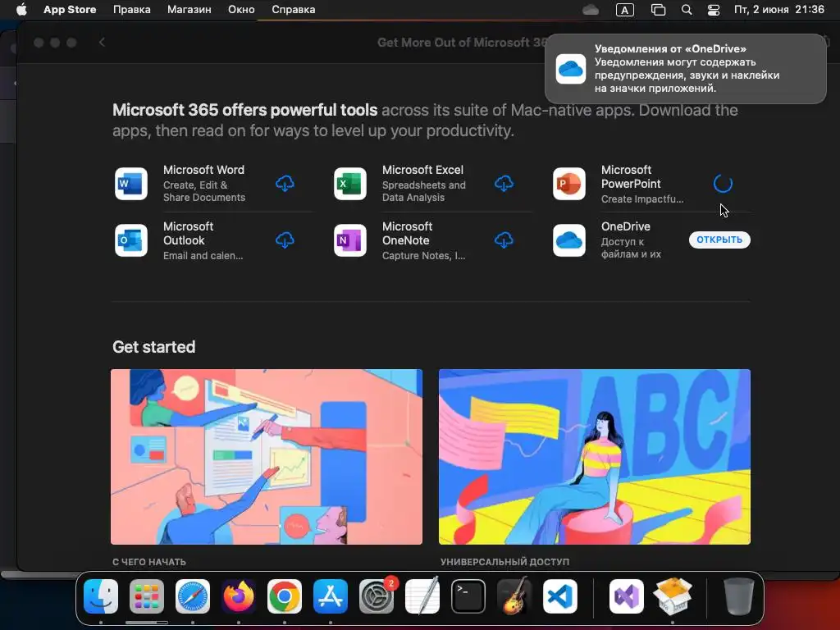Click the date and time in menu bar
This screenshot has height=630, width=840.
[x=779, y=10]
